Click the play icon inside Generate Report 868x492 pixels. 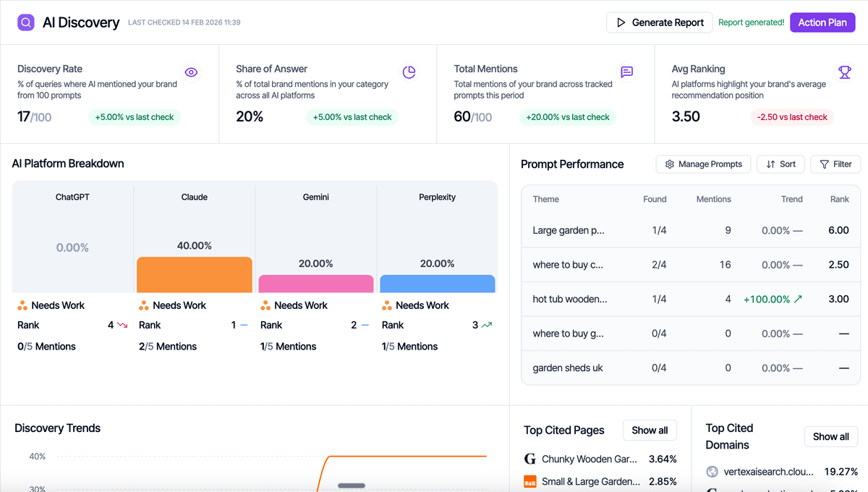pos(621,22)
